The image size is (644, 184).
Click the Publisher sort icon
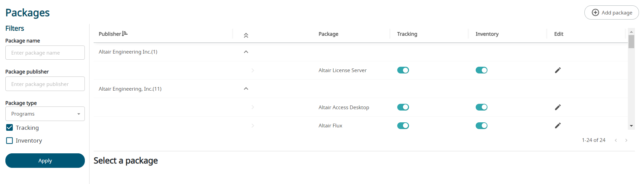point(125,33)
